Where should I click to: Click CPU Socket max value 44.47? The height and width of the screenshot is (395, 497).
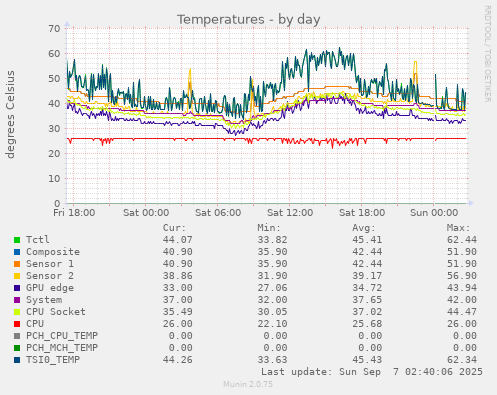(x=462, y=312)
